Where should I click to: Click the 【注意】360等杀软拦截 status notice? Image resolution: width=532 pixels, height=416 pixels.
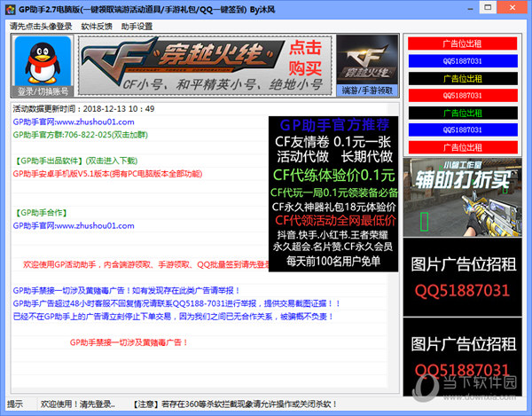click(x=234, y=404)
